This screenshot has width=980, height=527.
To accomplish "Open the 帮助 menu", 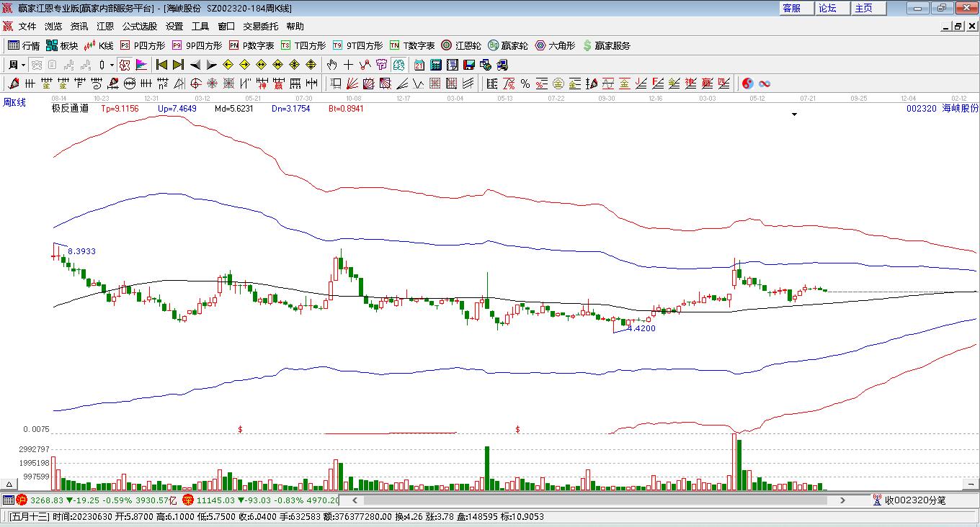I will tap(295, 27).
